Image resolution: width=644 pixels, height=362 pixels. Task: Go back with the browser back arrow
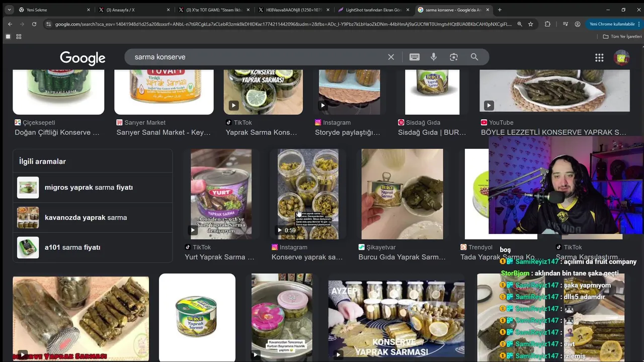(10, 24)
